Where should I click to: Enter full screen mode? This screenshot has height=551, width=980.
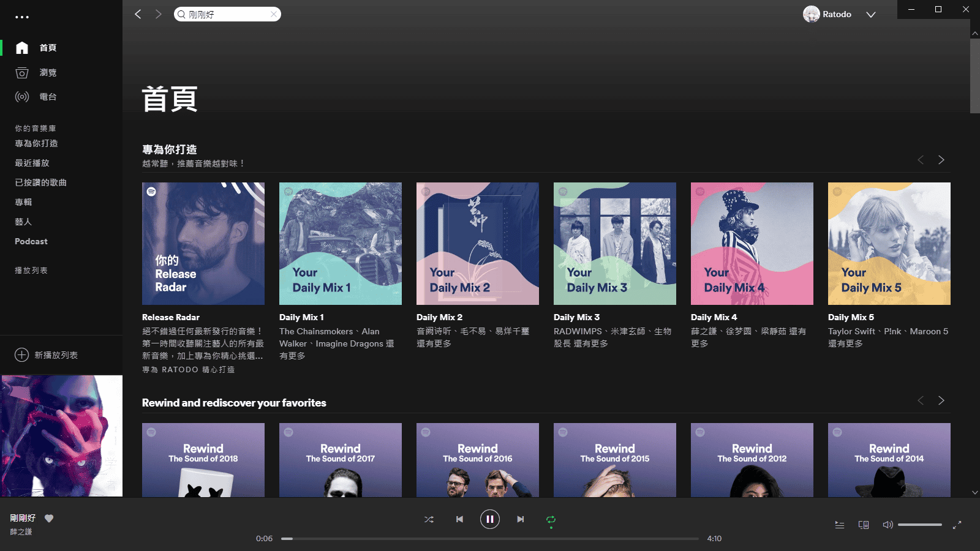[957, 525]
